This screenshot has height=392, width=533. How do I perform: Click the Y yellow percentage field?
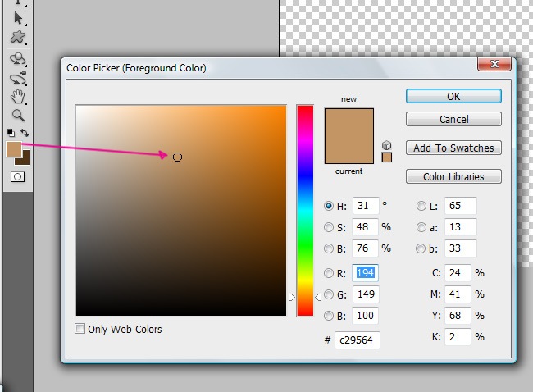[x=458, y=316]
